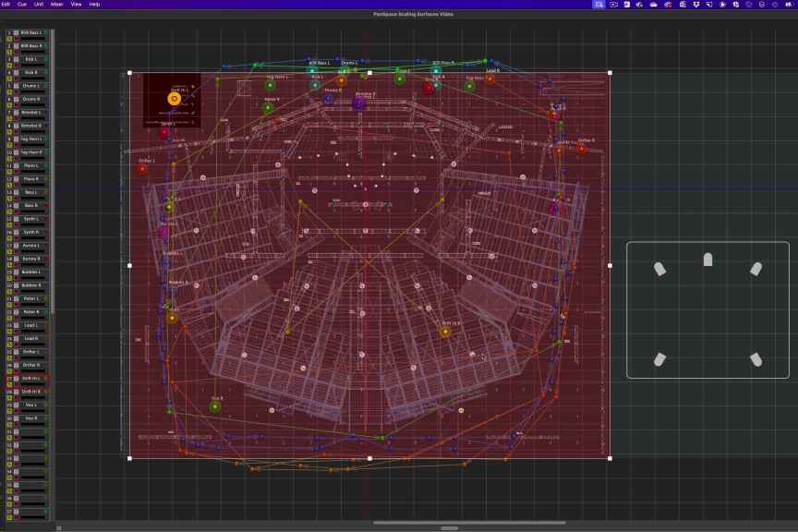The image size is (798, 532).
Task: Open the Mixer menu
Action: (x=57, y=4)
